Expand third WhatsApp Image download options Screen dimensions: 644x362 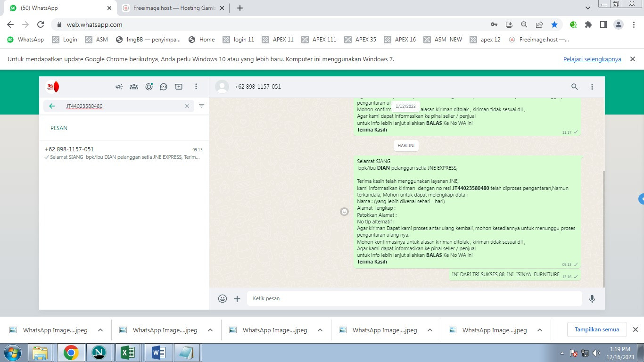click(x=320, y=330)
